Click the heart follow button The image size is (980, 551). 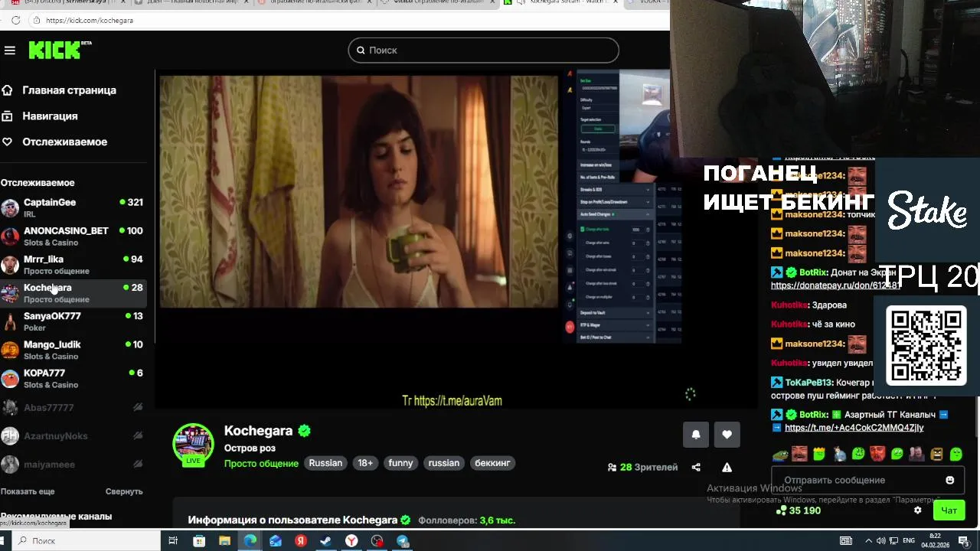pos(727,435)
